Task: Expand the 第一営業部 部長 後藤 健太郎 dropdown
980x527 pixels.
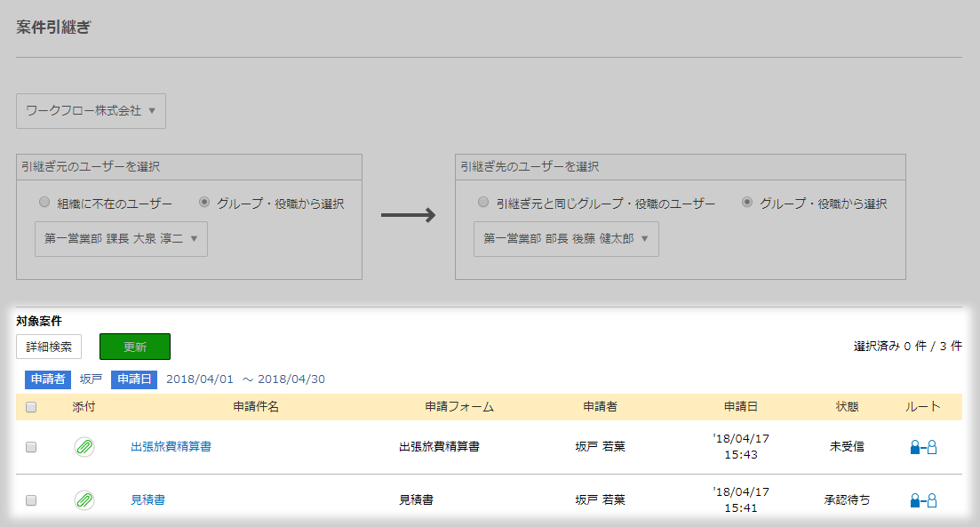Action: [x=566, y=239]
